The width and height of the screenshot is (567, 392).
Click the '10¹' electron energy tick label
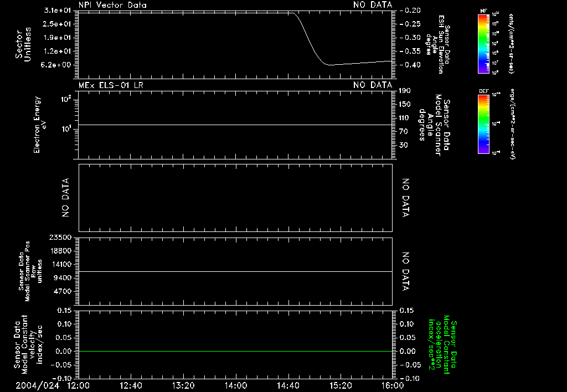(66, 129)
